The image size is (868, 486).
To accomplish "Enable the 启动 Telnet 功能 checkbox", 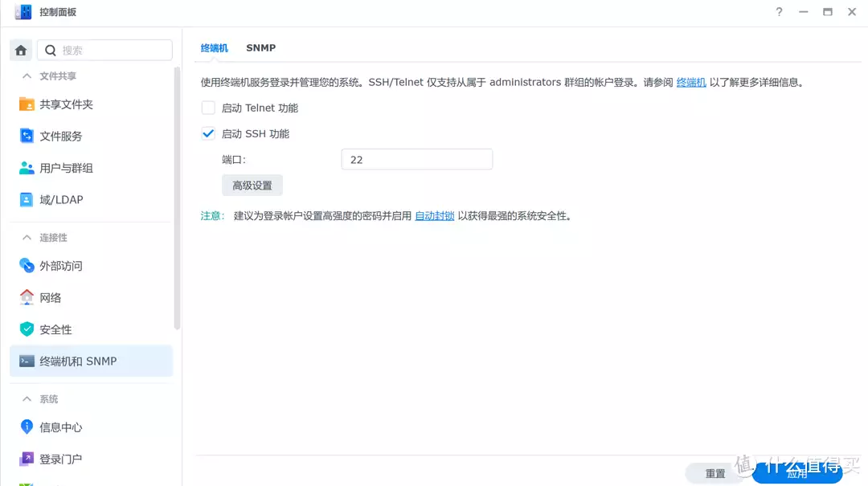I will tap(208, 108).
